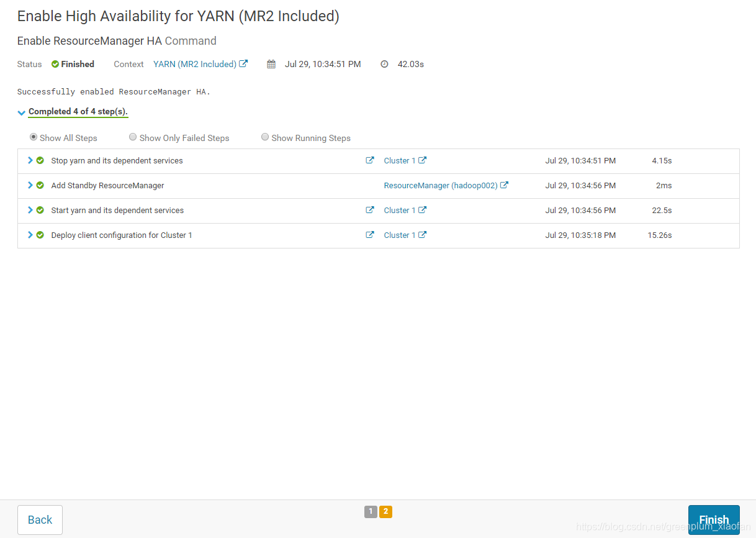This screenshot has width=756, height=538.
Task: Click the Enable ResourceManager HA Command heading
Action: (x=117, y=41)
